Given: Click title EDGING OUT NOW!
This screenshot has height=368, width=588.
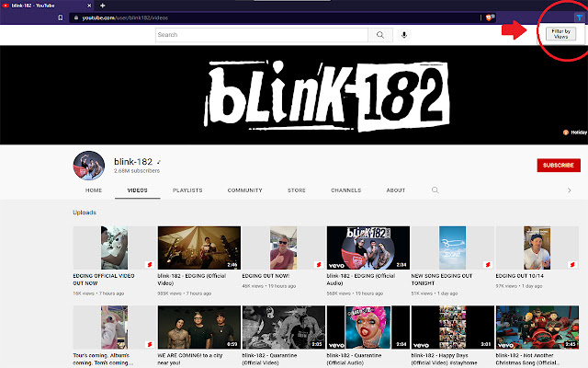Looking at the screenshot, I should (x=266, y=276).
